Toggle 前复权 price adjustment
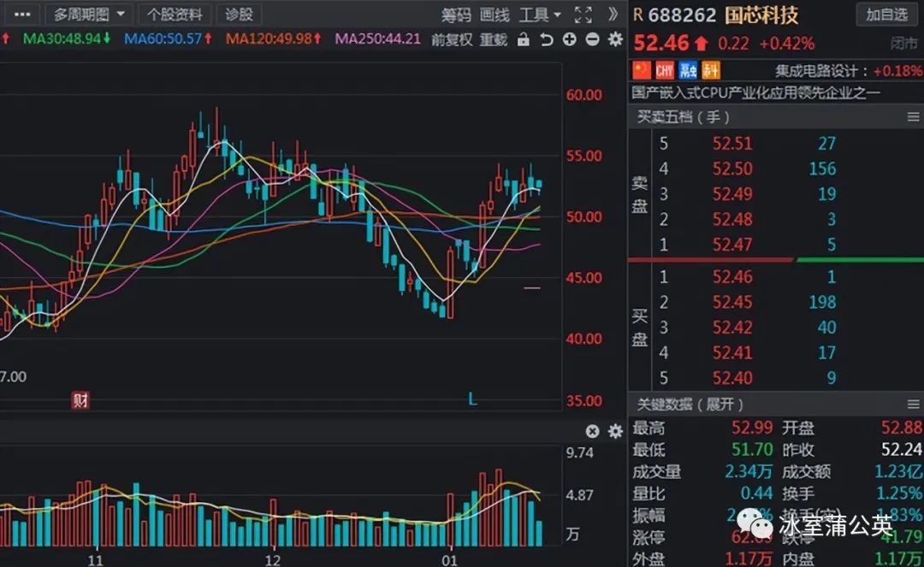This screenshot has width=924, height=567. 452,39
